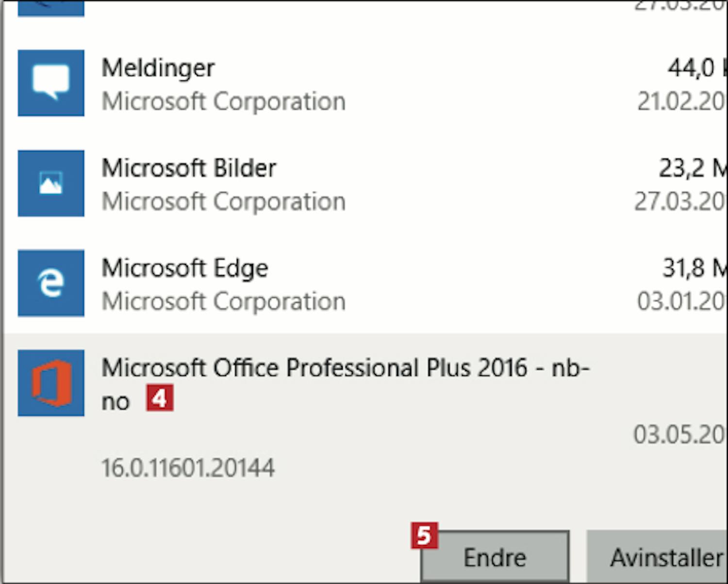Select the Microsoft Bilder list entry
The width and height of the screenshot is (728, 584).
pyautogui.click(x=365, y=184)
